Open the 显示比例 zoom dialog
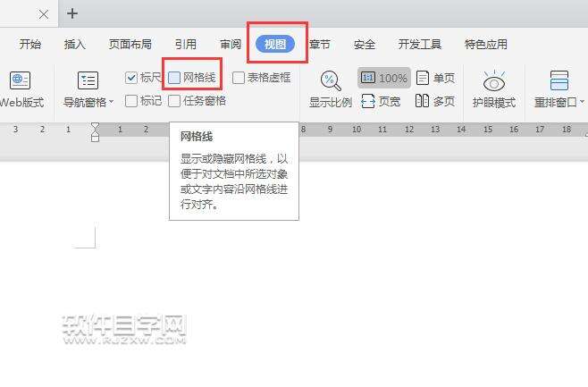 click(331, 89)
